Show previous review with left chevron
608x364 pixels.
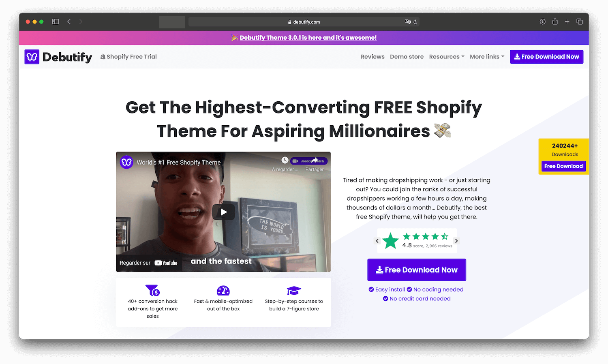tap(377, 241)
